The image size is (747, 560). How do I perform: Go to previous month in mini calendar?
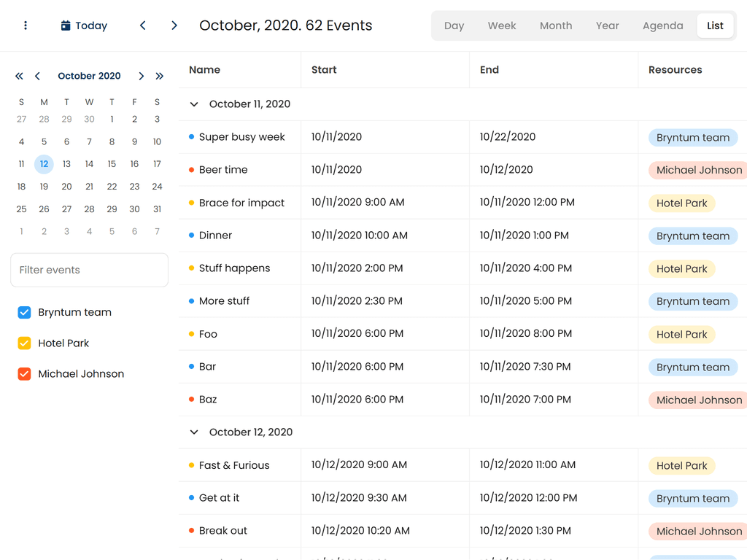[37, 76]
